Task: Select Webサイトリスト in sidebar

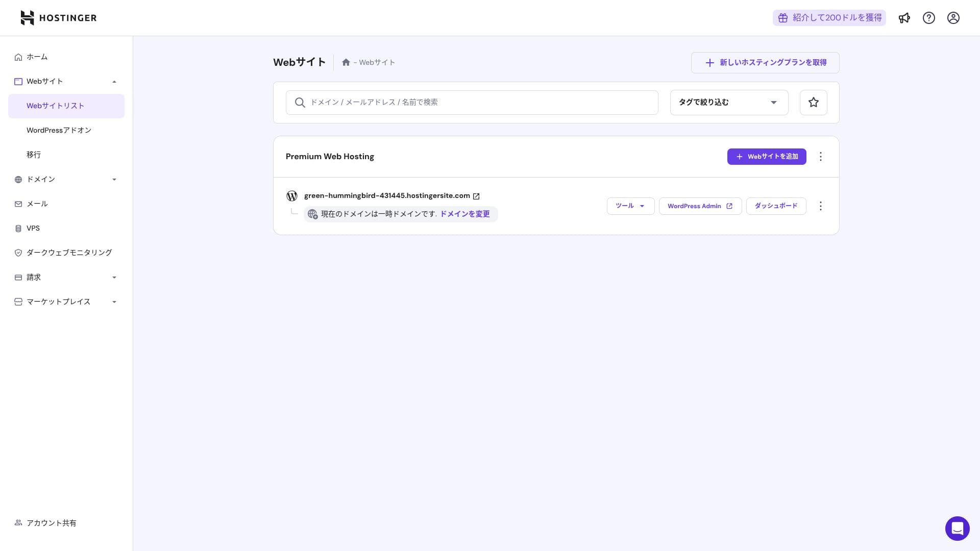Action: coord(66,106)
